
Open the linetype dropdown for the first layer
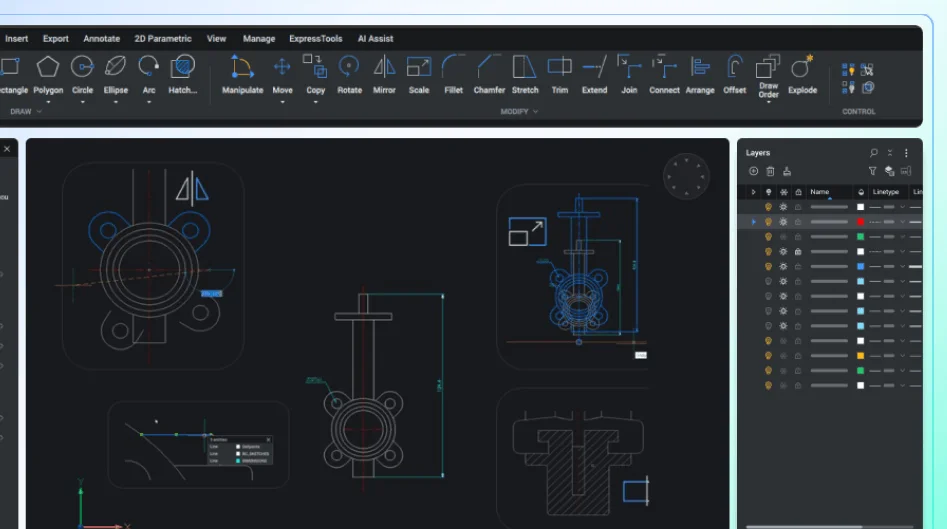(x=902, y=207)
